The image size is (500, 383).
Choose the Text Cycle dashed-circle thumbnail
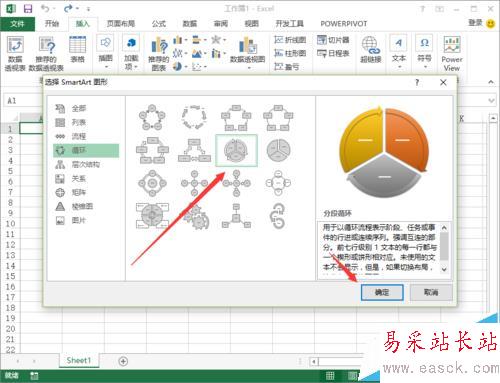194,117
